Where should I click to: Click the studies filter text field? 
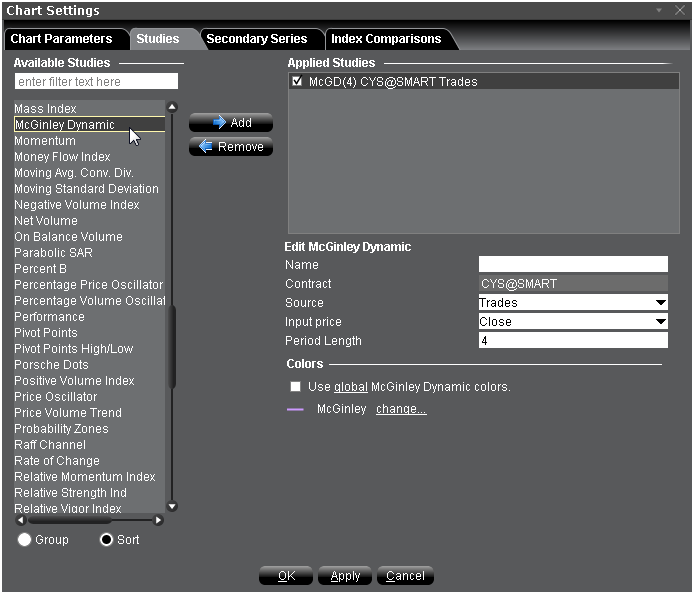(x=96, y=81)
